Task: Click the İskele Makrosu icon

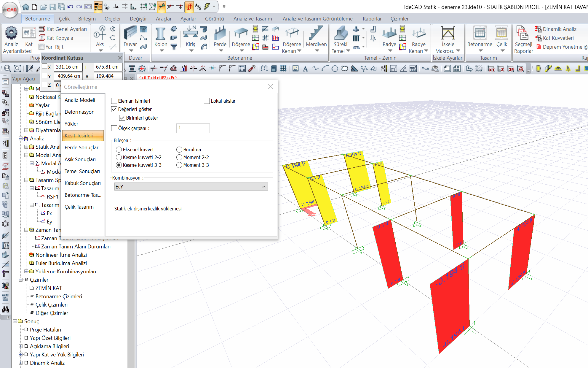Action: point(448,34)
